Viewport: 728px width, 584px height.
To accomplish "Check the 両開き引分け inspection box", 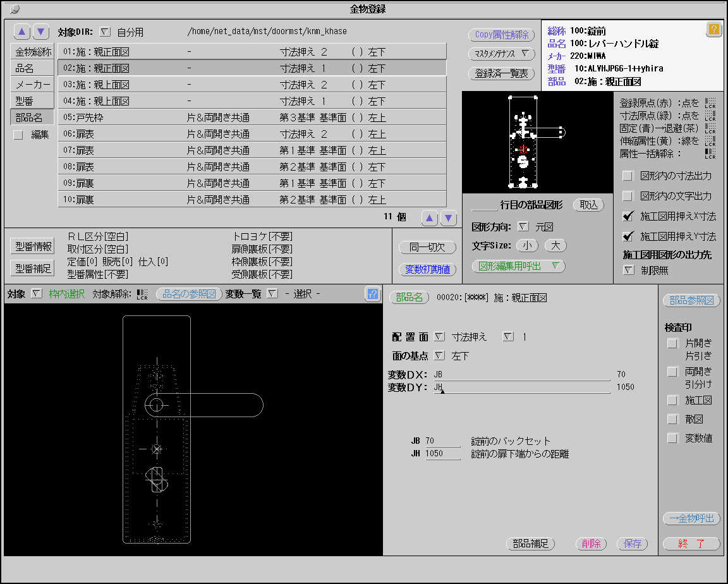I will [672, 372].
